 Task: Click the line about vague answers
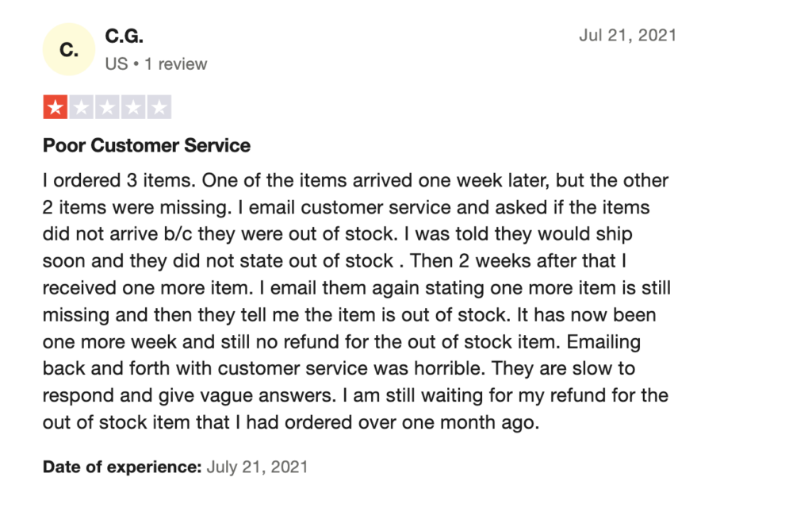(x=355, y=395)
